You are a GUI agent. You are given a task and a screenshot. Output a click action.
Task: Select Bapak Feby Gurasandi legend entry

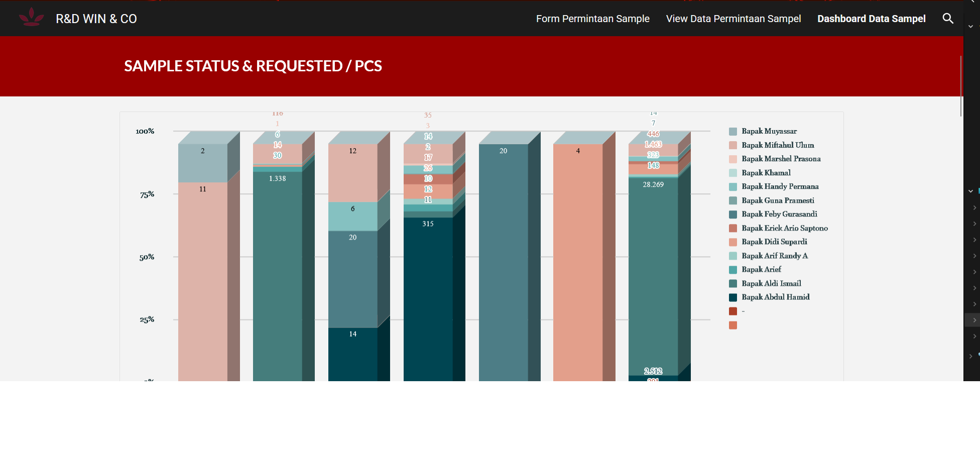779,214
